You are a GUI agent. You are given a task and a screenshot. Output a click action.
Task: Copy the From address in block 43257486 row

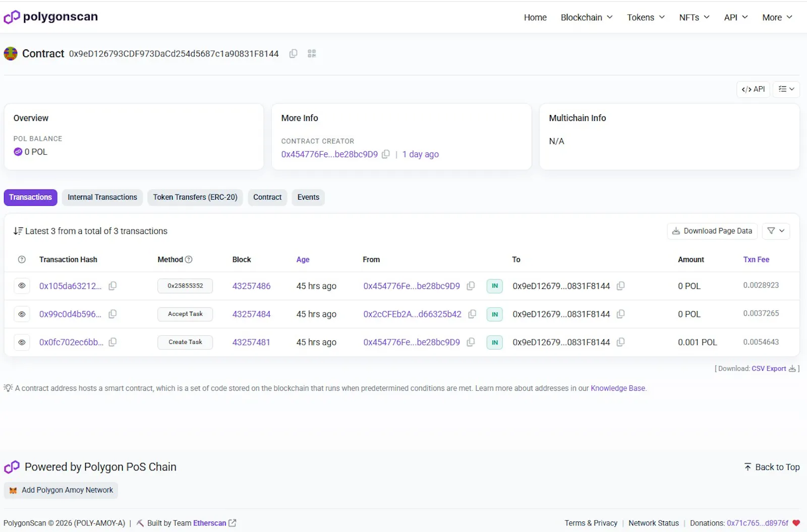tap(471, 286)
